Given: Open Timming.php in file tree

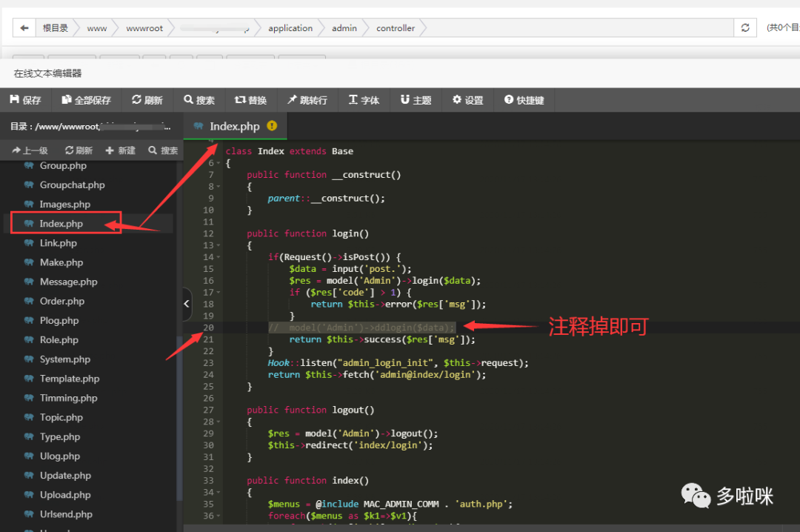Looking at the screenshot, I should (69, 398).
